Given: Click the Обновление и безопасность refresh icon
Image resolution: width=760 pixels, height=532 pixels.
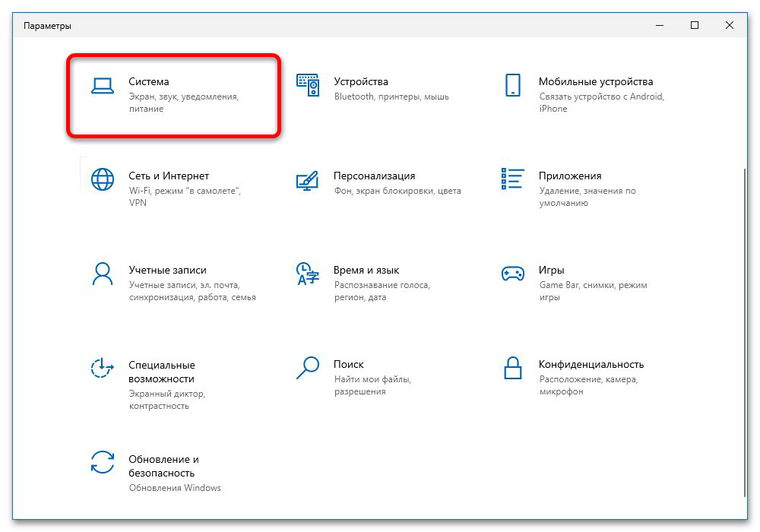Looking at the screenshot, I should pyautogui.click(x=103, y=462).
